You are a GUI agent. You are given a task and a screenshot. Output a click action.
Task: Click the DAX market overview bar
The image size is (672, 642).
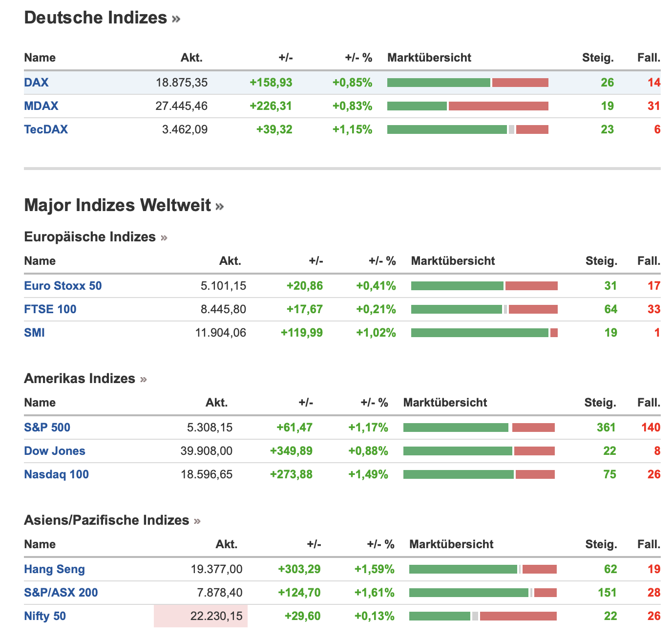coord(467,83)
